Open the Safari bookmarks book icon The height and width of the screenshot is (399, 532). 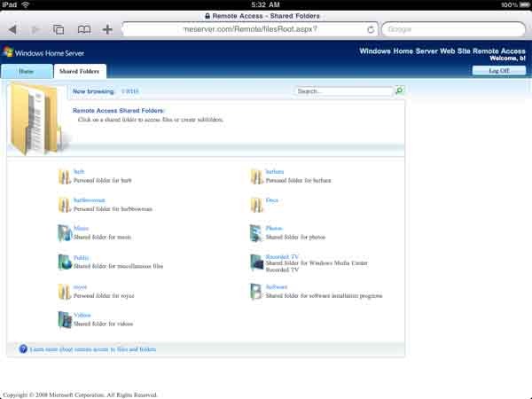84,29
